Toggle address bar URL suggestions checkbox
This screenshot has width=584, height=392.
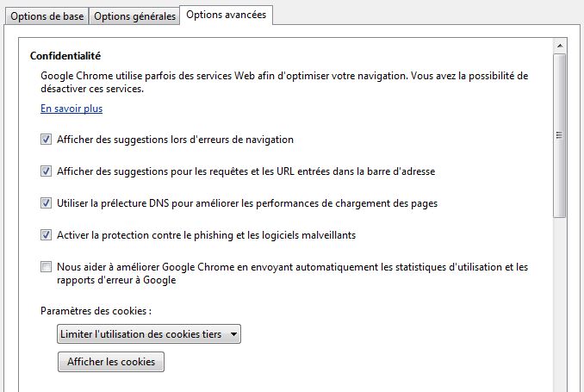point(47,171)
